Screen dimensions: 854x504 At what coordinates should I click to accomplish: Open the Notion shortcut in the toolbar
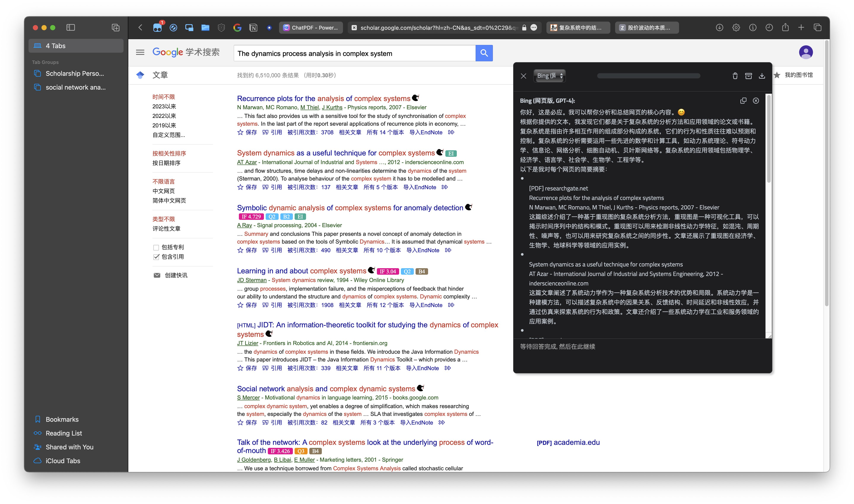253,27
